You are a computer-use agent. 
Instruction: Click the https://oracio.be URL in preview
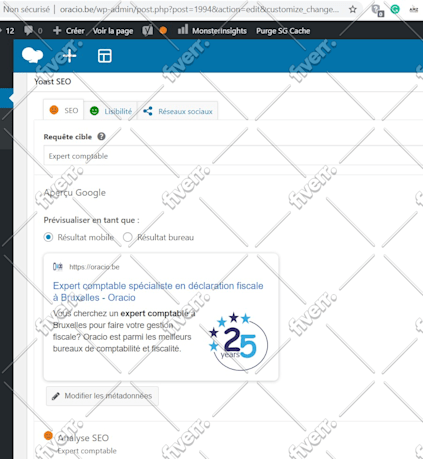(x=94, y=267)
